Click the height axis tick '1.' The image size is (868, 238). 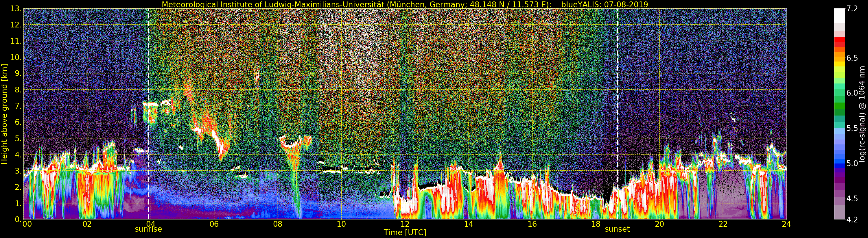click(x=18, y=203)
